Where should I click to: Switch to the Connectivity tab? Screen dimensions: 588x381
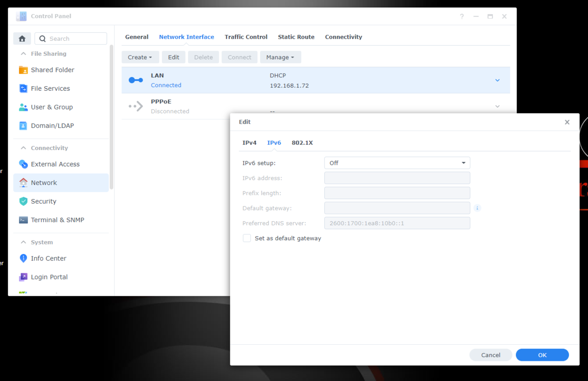click(x=343, y=37)
